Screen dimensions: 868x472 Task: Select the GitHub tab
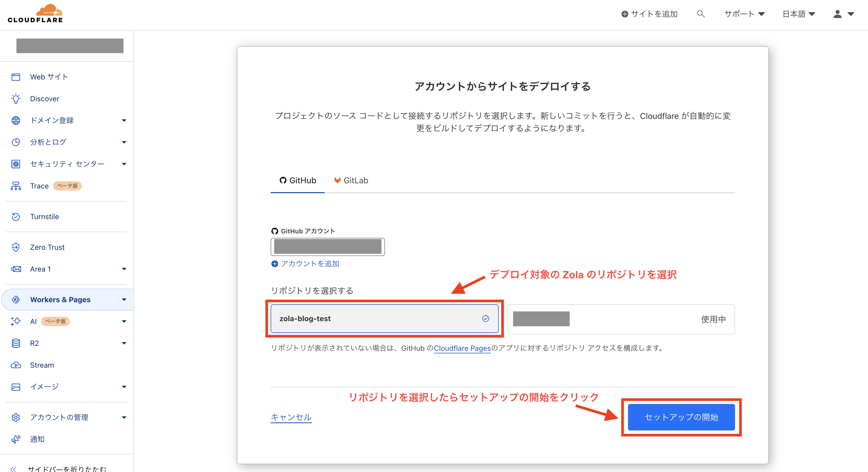coord(298,181)
